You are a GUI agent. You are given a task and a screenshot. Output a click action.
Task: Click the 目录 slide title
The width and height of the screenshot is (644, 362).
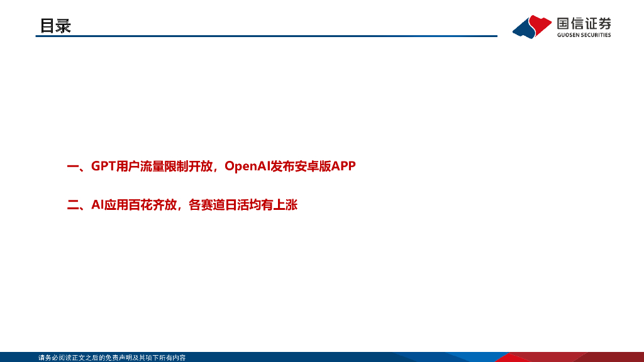tap(55, 25)
